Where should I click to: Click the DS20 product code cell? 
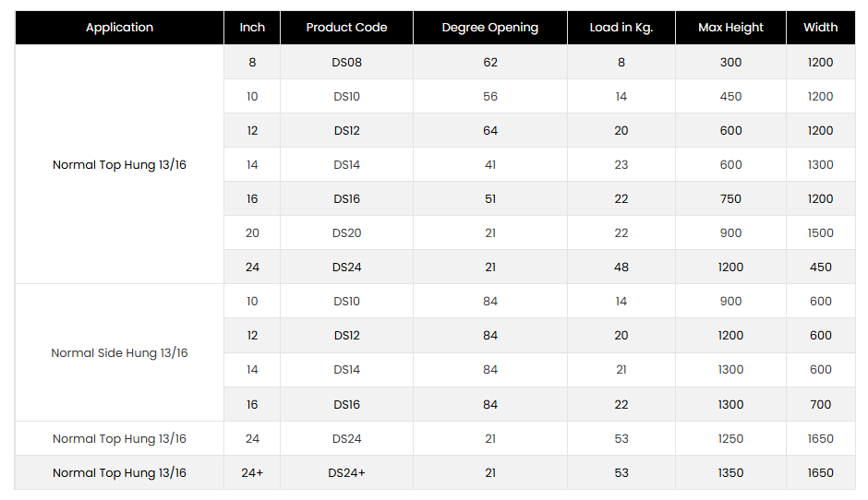coord(346,233)
